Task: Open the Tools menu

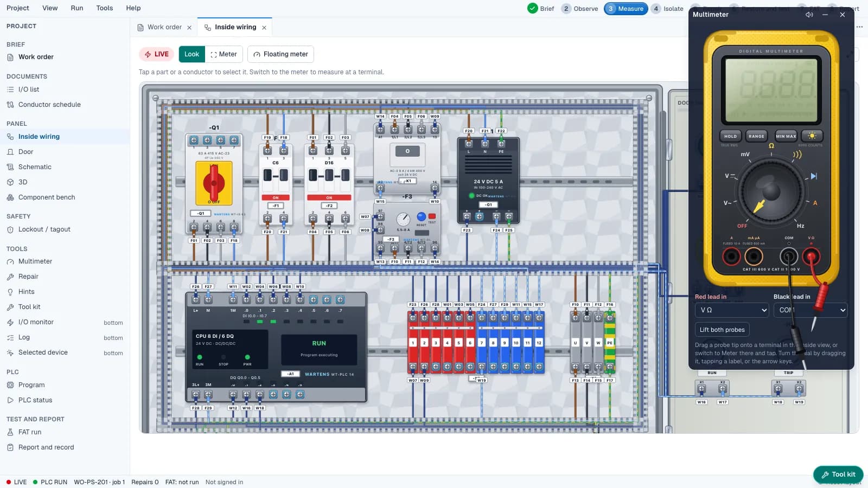Action: point(105,8)
